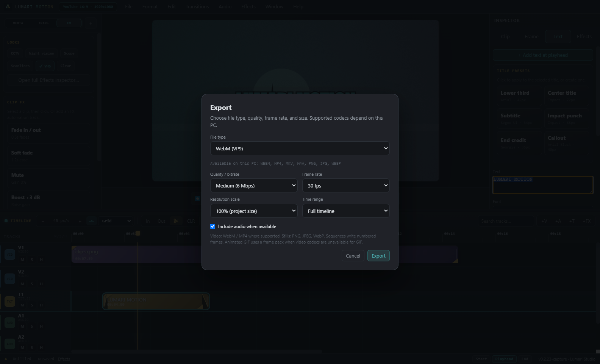Choose the Fade in / out clip FX

(x=48, y=133)
